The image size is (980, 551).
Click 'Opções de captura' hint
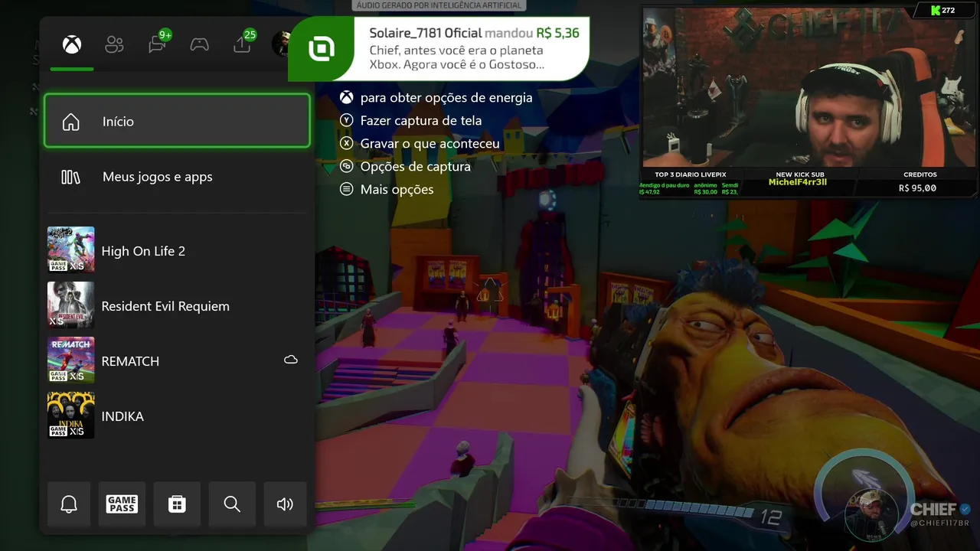[x=416, y=167]
